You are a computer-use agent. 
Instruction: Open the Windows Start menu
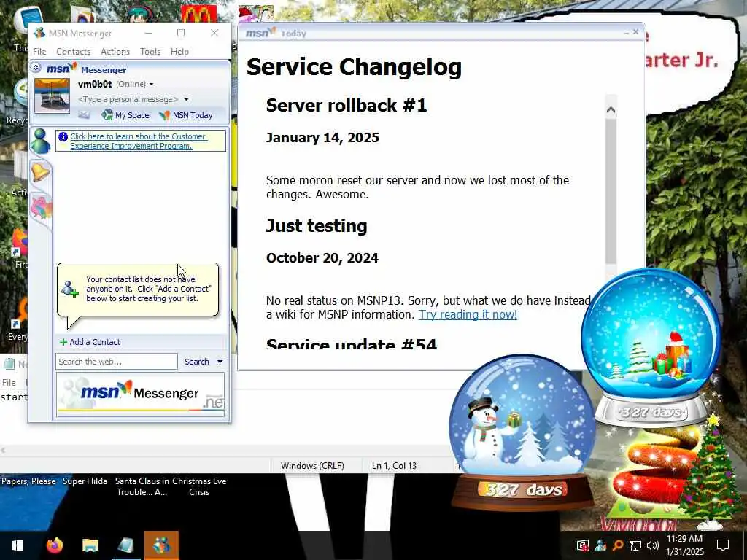[x=18, y=545]
